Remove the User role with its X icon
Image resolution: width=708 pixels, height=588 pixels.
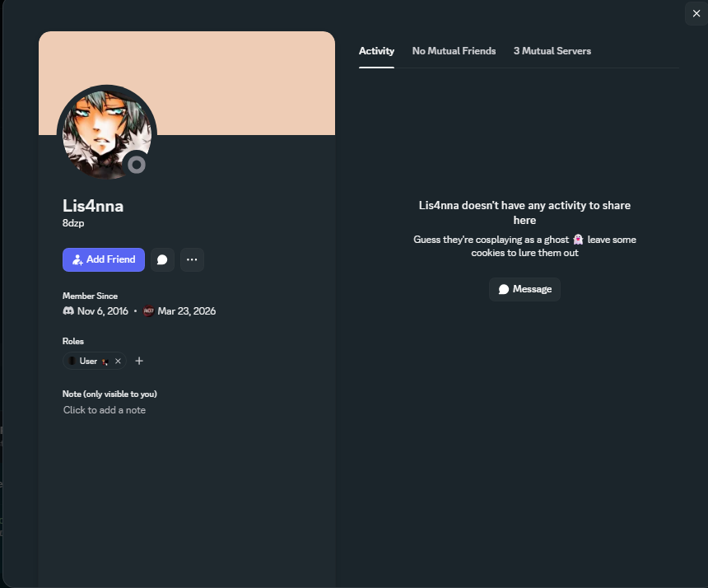(118, 361)
